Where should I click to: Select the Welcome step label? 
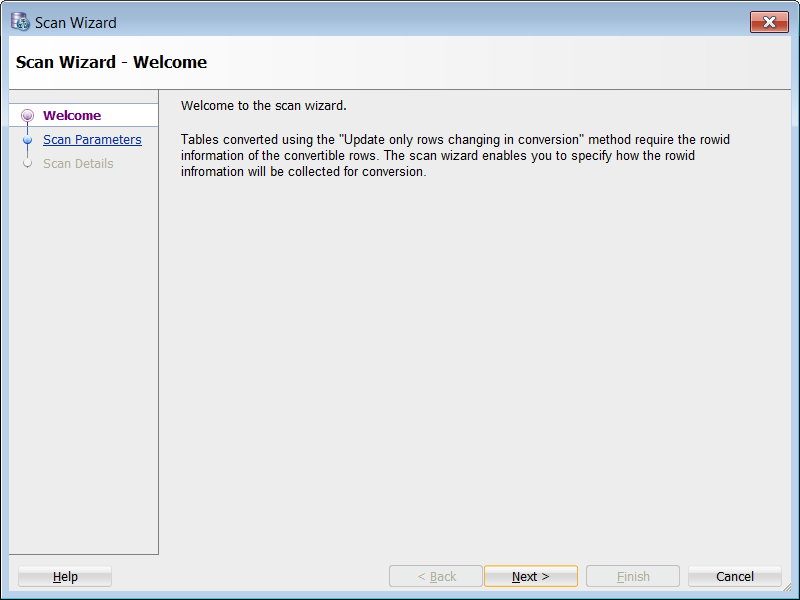click(x=72, y=116)
